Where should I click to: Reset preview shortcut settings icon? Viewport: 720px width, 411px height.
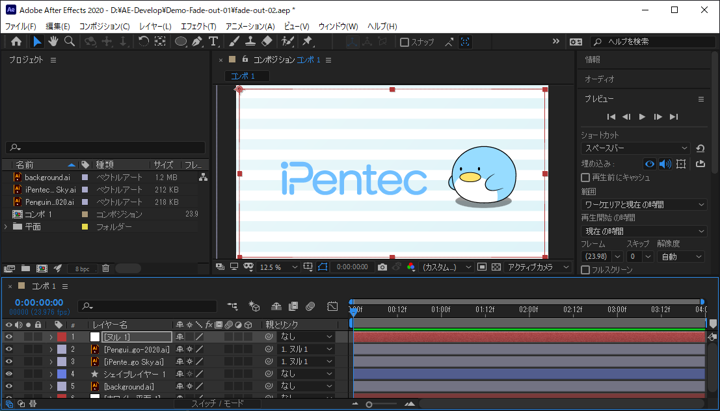point(700,148)
